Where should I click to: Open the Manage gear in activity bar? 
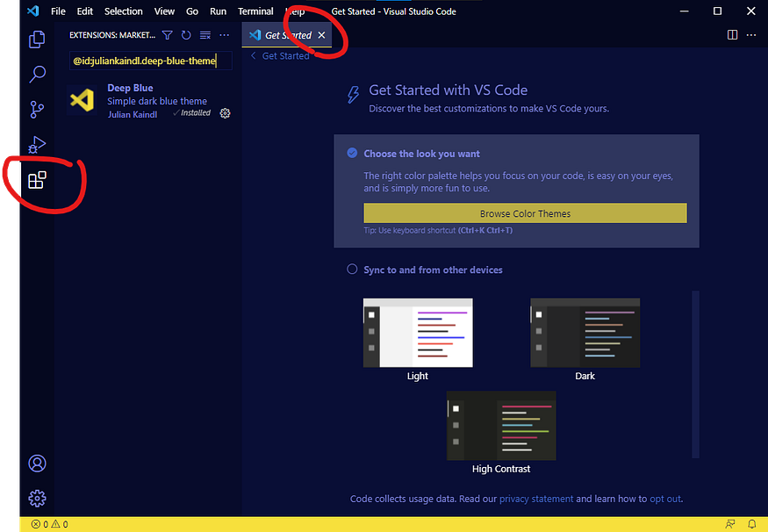(37, 499)
